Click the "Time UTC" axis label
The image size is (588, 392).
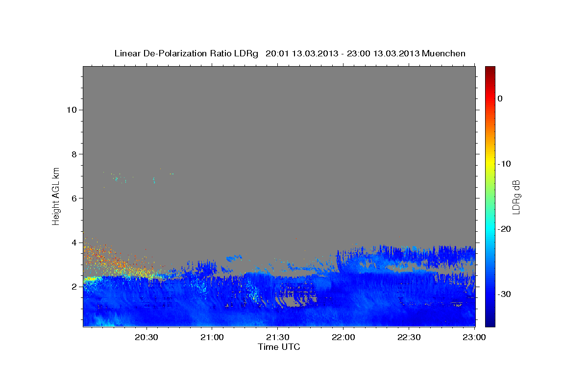[x=279, y=347]
